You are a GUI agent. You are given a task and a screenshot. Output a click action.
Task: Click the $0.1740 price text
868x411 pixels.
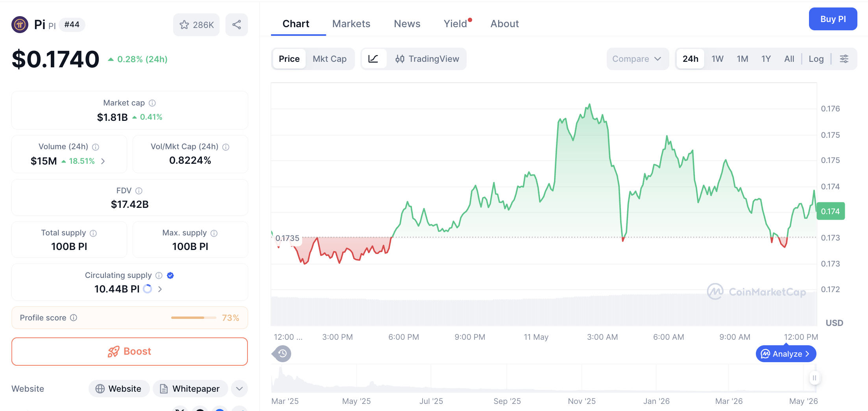55,59
